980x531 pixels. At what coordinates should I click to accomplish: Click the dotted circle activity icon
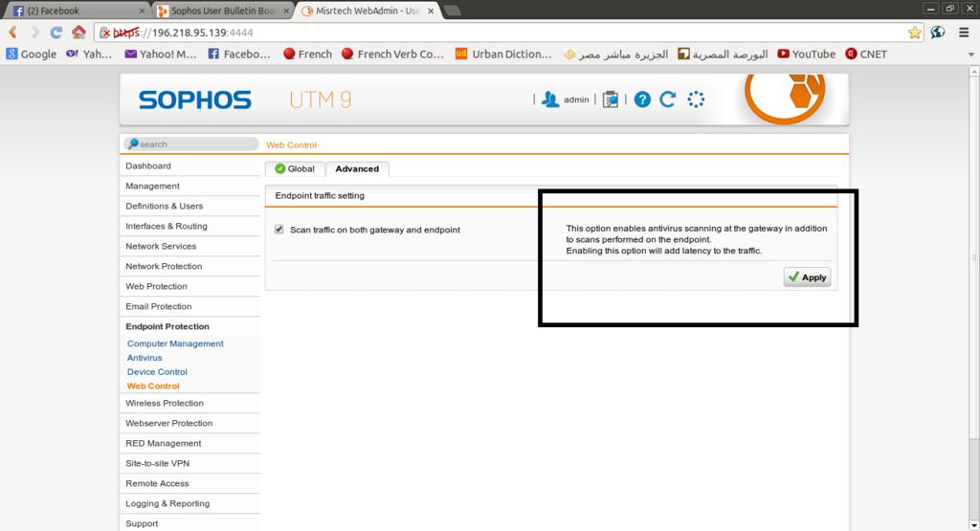[696, 100]
